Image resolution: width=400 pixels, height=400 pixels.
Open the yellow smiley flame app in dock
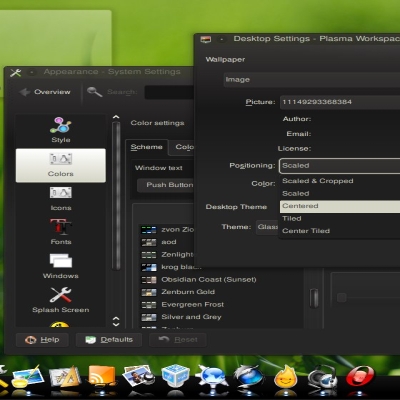pos(286,376)
